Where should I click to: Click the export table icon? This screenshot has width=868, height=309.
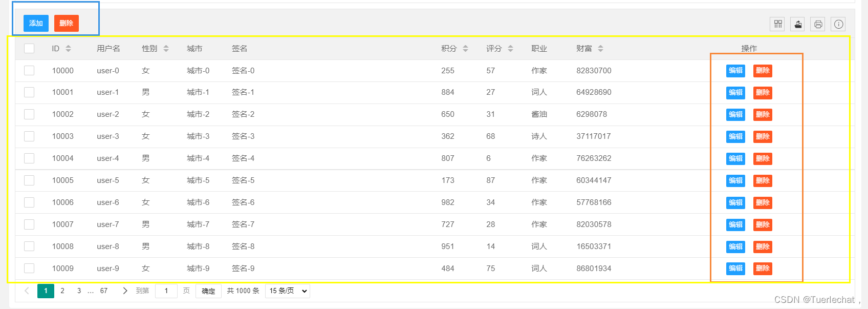[x=798, y=24]
